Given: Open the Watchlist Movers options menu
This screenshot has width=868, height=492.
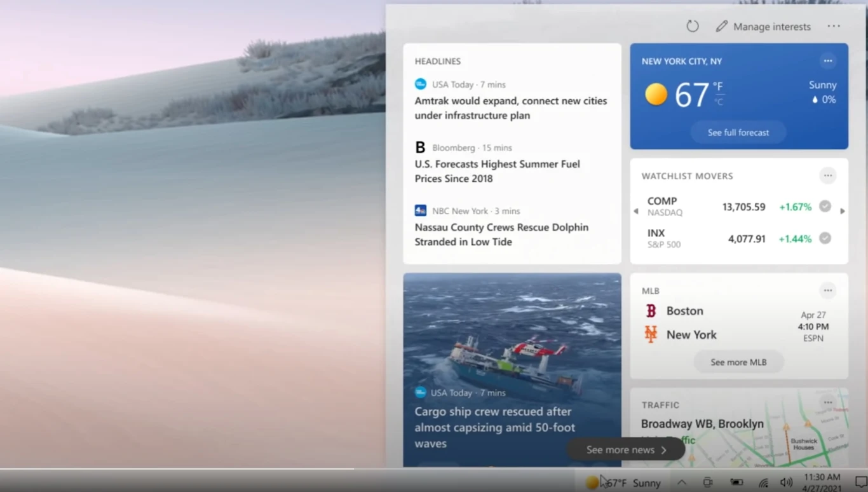Looking at the screenshot, I should (827, 175).
